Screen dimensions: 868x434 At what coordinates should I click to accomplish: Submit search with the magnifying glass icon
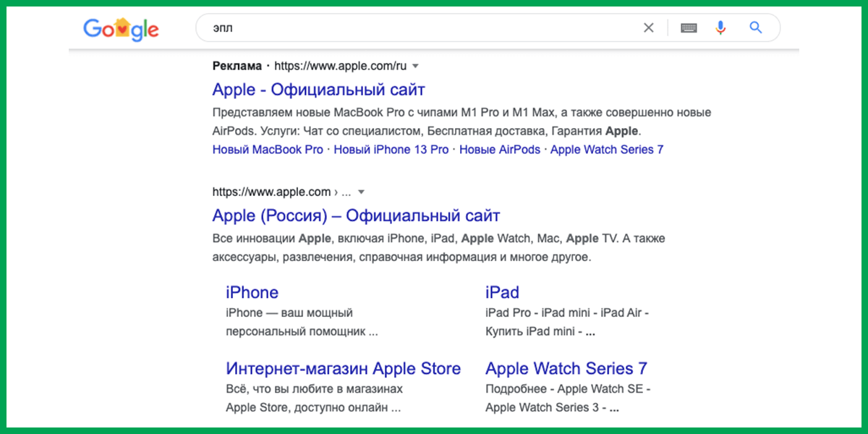756,28
